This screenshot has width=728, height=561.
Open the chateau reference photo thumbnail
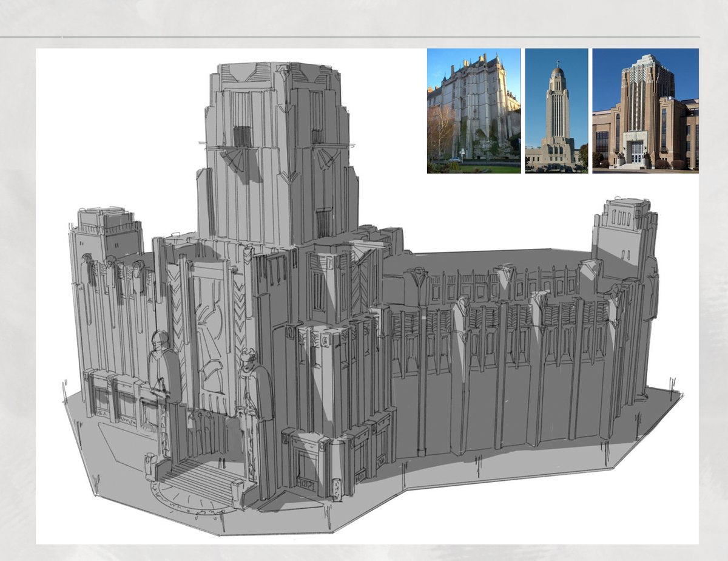(x=474, y=111)
